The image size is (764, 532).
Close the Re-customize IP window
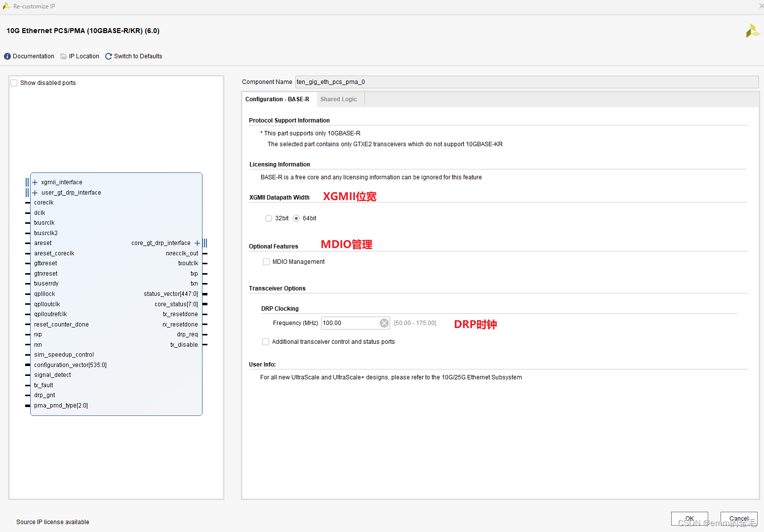761,6
